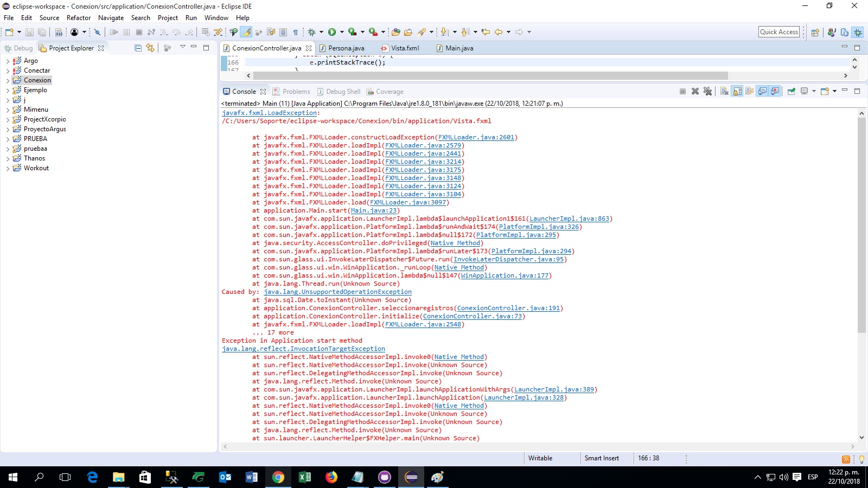Screen dimensions: 868x488
Task: Collapse All in Project Explorer
Action: click(x=137, y=48)
